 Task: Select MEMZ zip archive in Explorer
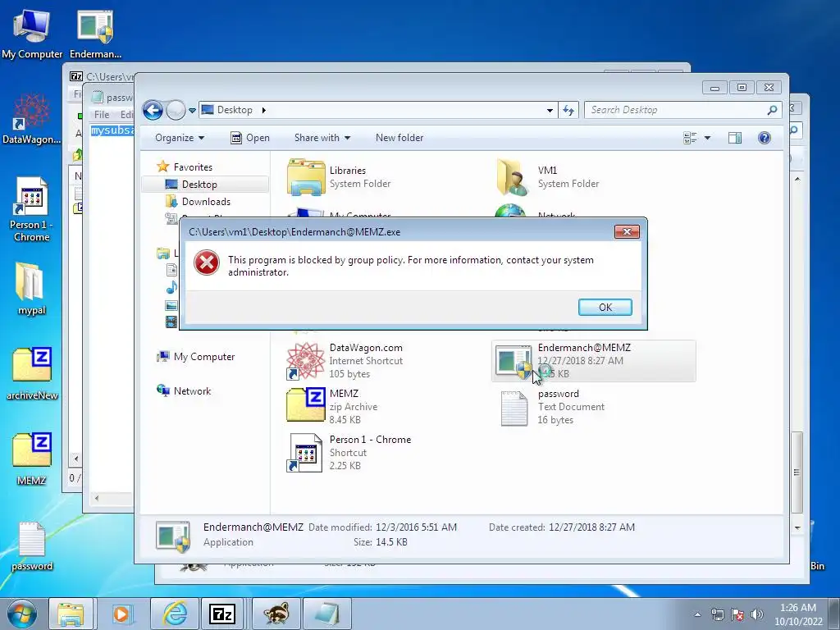click(x=332, y=407)
